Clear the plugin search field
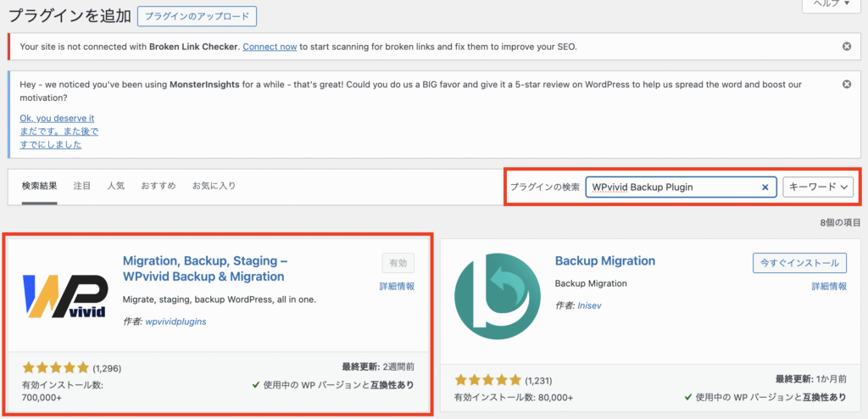The height and width of the screenshot is (419, 868). [x=765, y=187]
